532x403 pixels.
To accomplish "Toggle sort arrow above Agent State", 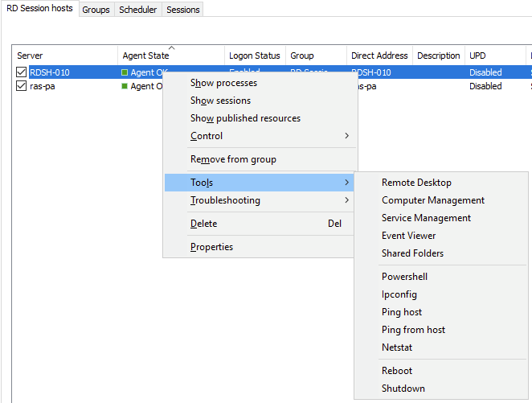I will 172,48.
